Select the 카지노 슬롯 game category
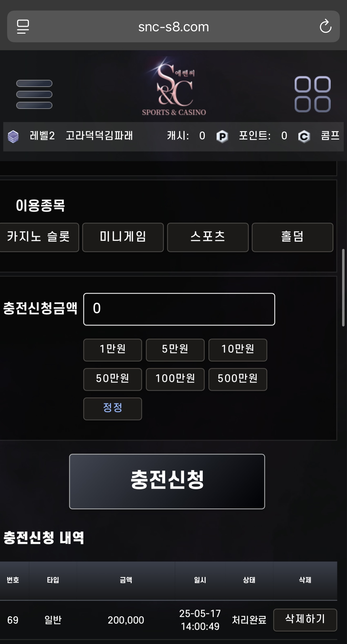Image resolution: width=347 pixels, height=644 pixels. click(x=39, y=237)
